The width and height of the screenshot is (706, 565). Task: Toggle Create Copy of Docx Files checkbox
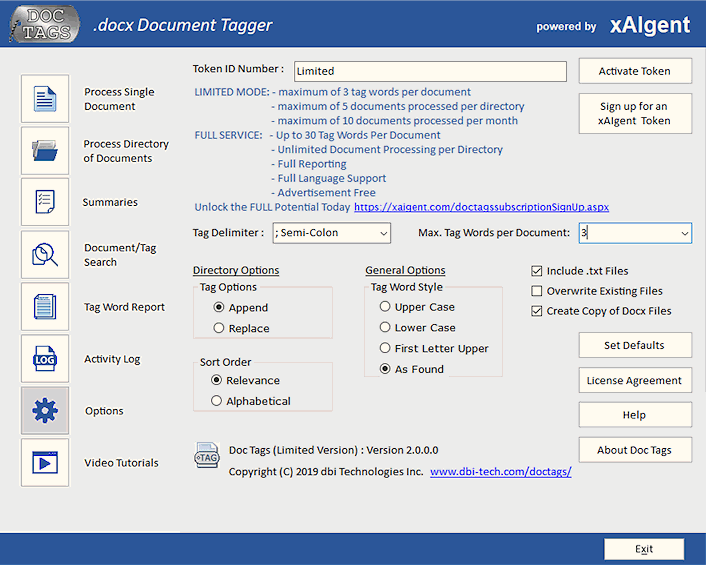(537, 311)
